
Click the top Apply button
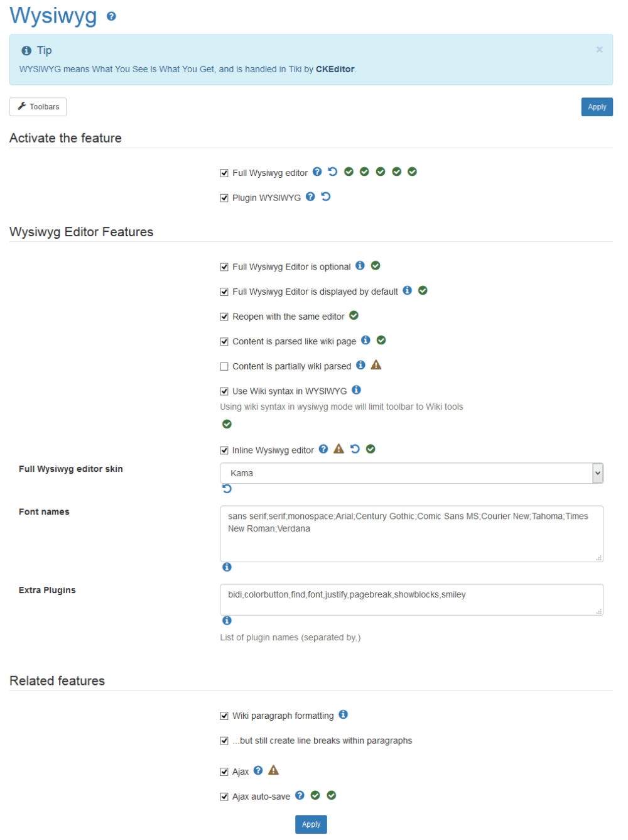pyautogui.click(x=597, y=107)
